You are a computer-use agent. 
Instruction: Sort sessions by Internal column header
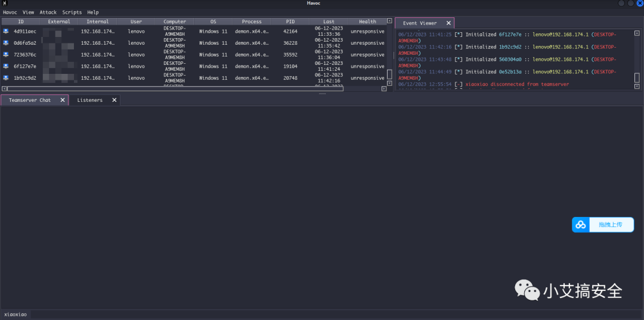(98, 21)
